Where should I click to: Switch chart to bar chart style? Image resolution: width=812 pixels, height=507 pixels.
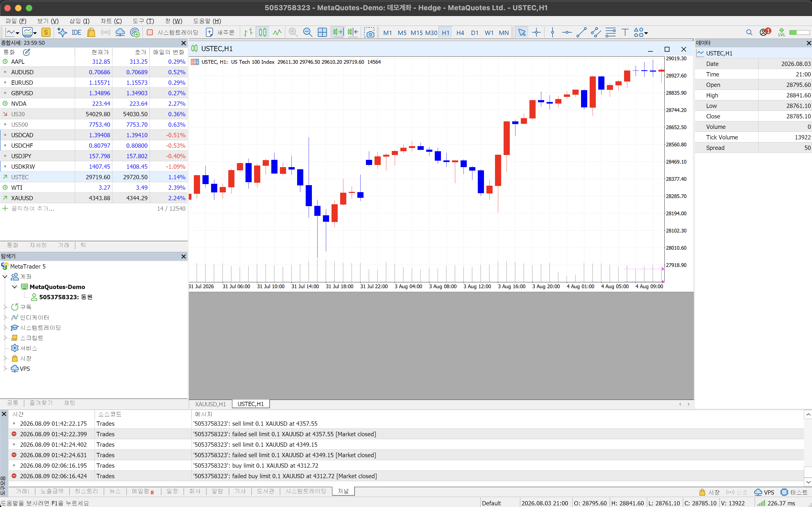pos(248,33)
